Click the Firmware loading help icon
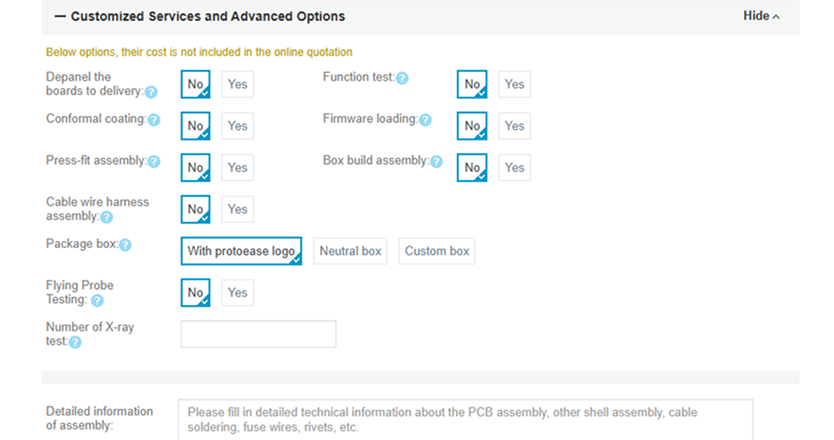Viewport: 834px width, 440px height. point(425,120)
